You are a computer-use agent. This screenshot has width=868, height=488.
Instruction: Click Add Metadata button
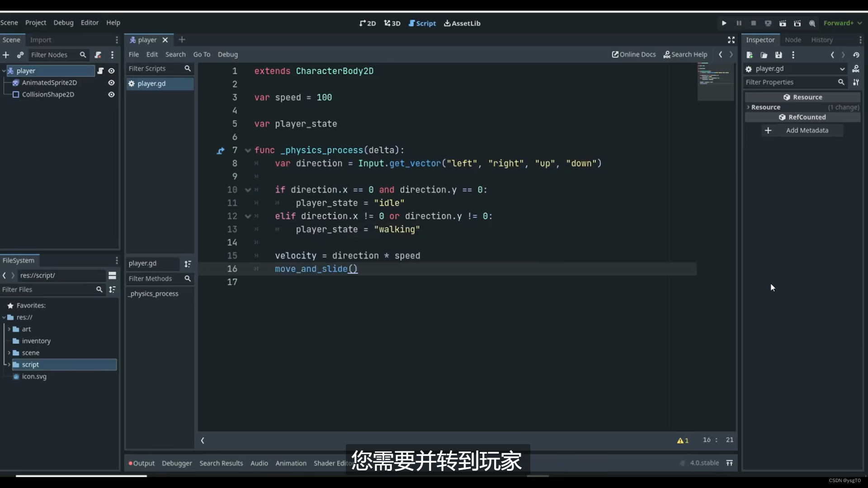pos(802,130)
